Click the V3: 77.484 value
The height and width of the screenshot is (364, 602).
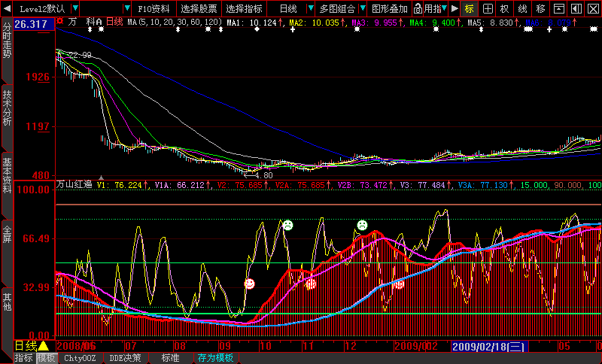[426, 185]
